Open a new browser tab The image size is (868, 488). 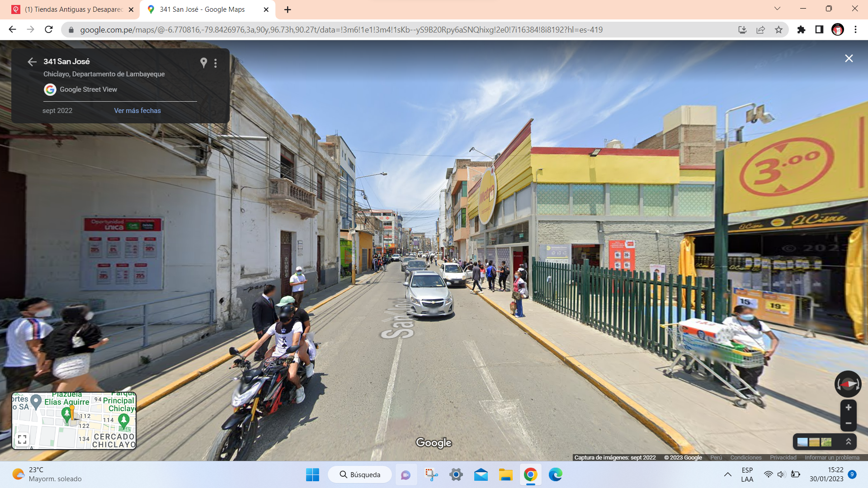click(288, 9)
